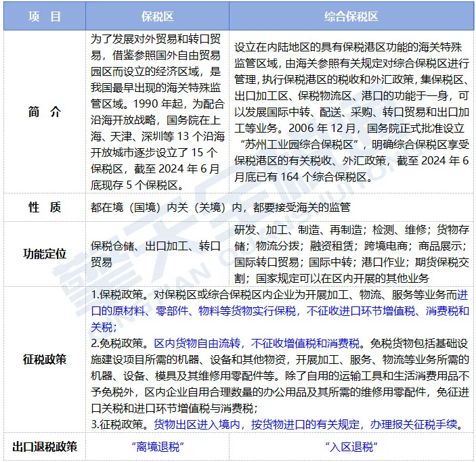Image resolution: width=476 pixels, height=462 pixels.
Task: Click the text '研发、加工、制造、再制造'
Action: [298, 229]
